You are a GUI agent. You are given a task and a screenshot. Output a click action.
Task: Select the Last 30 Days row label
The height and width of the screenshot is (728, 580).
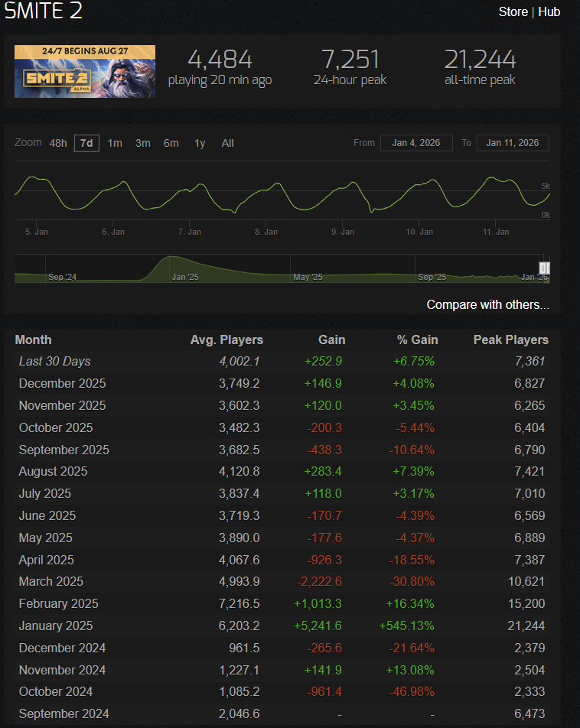coord(54,361)
